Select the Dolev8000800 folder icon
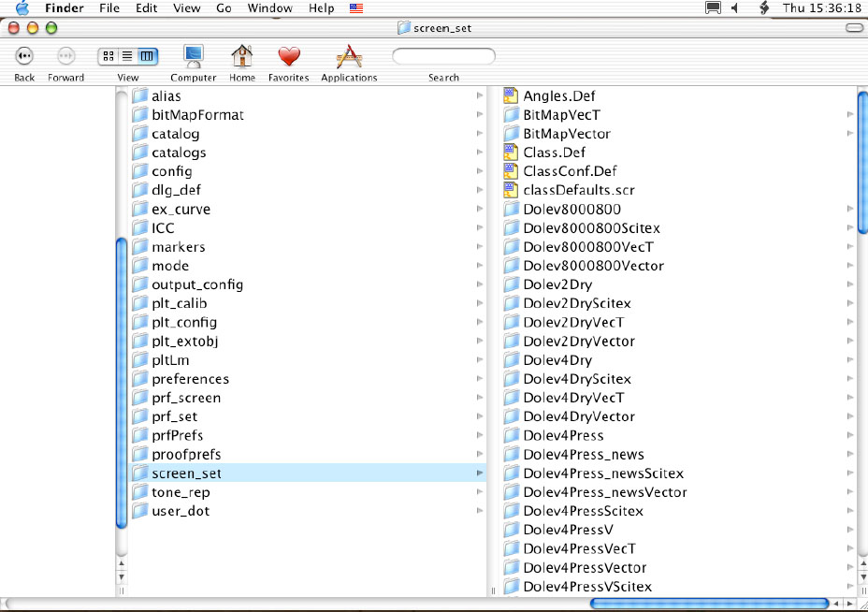This screenshot has width=868, height=612. tap(511, 209)
